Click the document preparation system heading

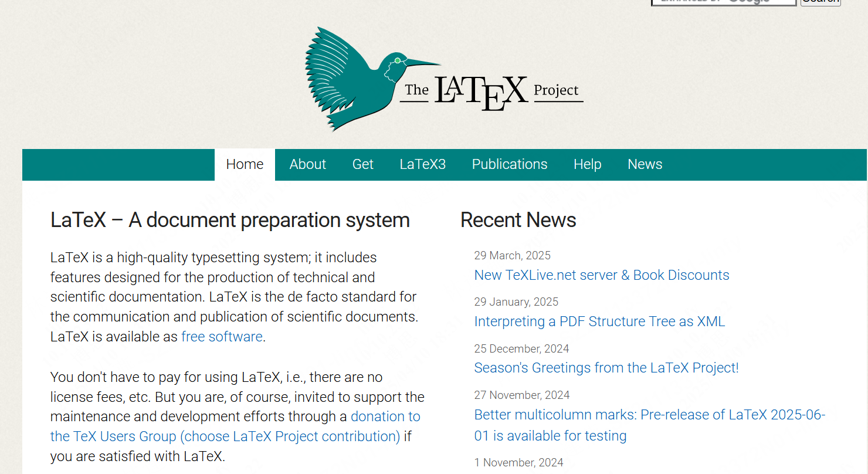coord(230,220)
